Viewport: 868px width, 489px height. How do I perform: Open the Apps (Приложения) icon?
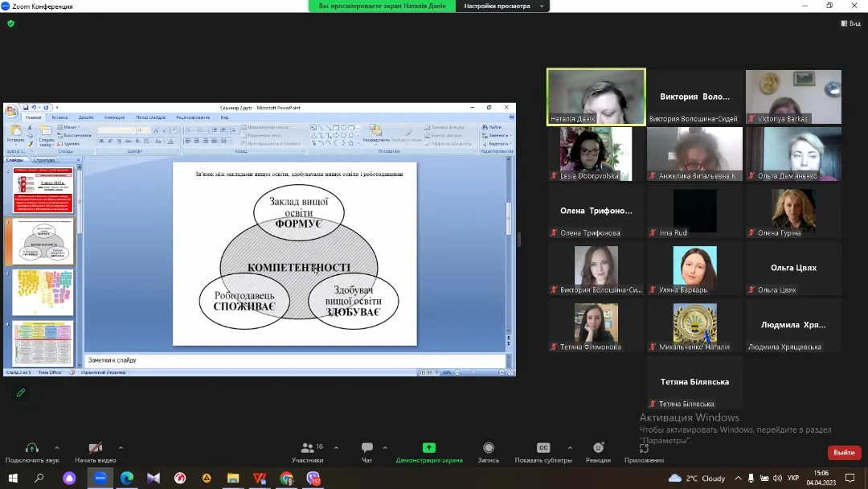[x=644, y=448]
